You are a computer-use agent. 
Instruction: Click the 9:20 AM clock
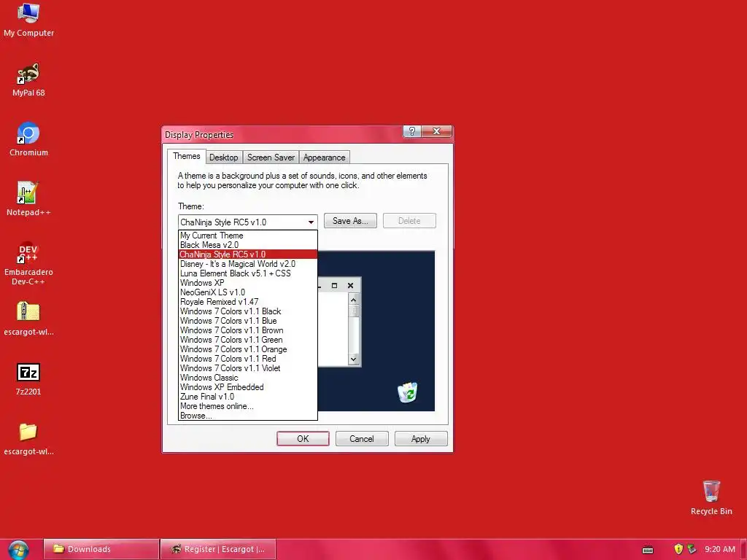[720, 549]
